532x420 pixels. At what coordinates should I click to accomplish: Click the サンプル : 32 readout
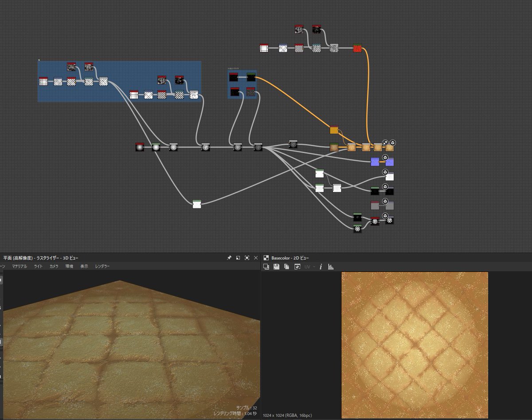(x=246, y=408)
